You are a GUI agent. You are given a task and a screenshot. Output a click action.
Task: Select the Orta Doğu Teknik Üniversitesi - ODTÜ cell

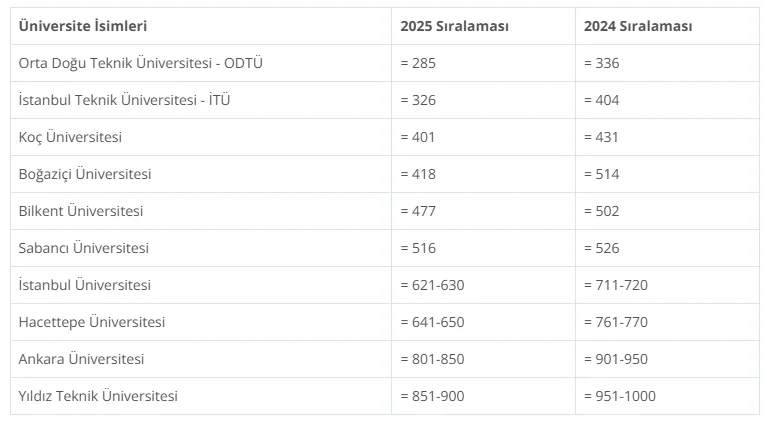[141, 63]
